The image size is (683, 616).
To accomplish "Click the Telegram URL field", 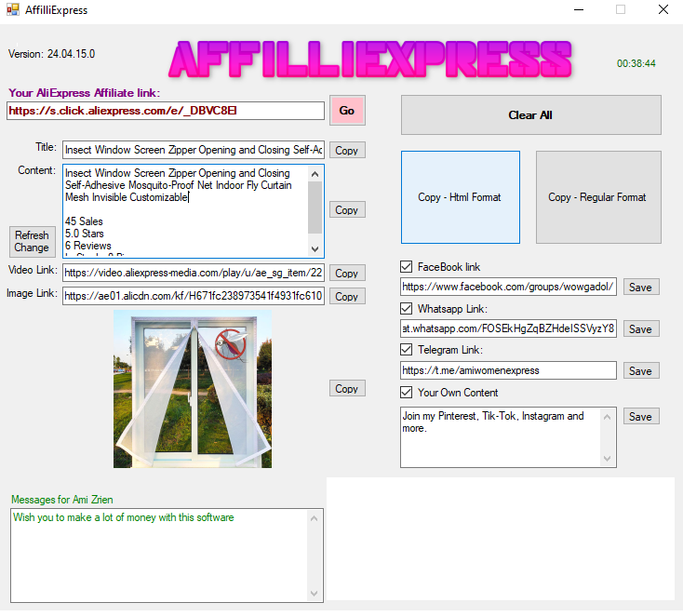I will point(508,370).
